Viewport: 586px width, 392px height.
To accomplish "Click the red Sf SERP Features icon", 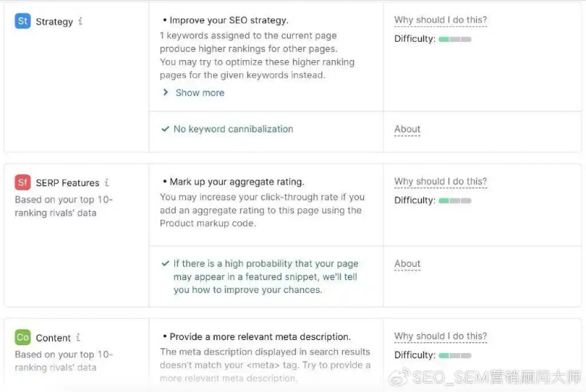I will point(23,182).
